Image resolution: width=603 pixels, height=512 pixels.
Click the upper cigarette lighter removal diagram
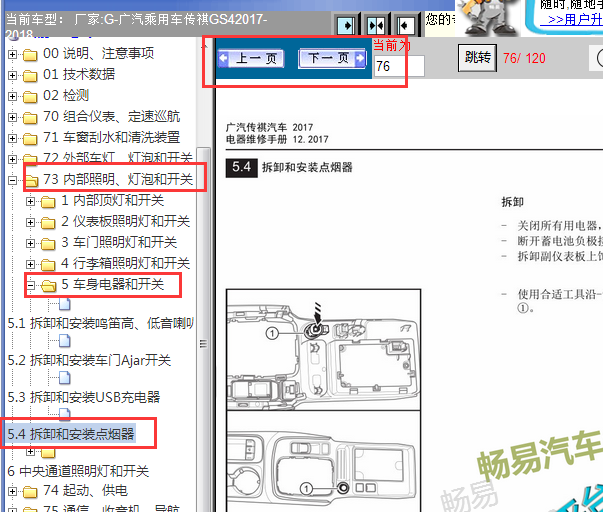click(323, 350)
